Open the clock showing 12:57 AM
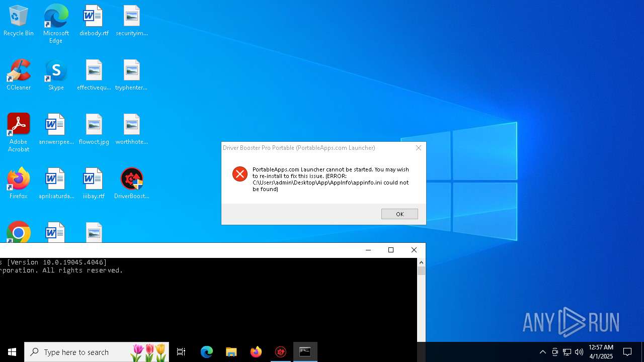Viewport: 644px width, 362px height. pyautogui.click(x=601, y=352)
